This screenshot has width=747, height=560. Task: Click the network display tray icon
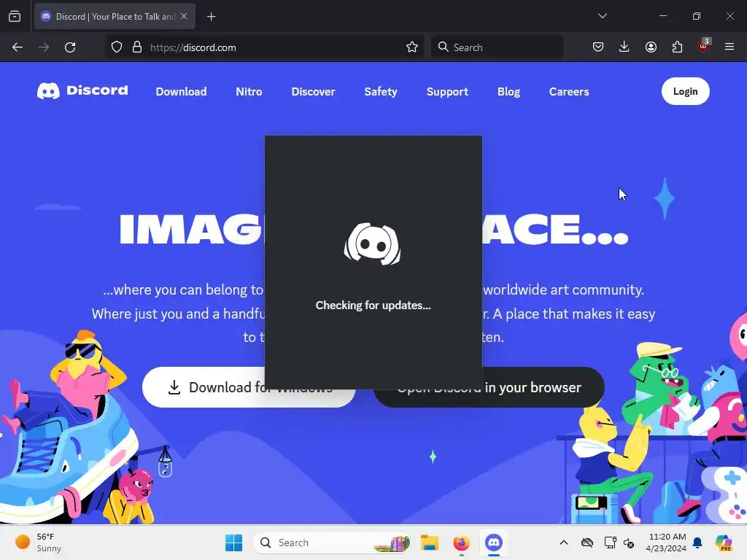coord(610,542)
